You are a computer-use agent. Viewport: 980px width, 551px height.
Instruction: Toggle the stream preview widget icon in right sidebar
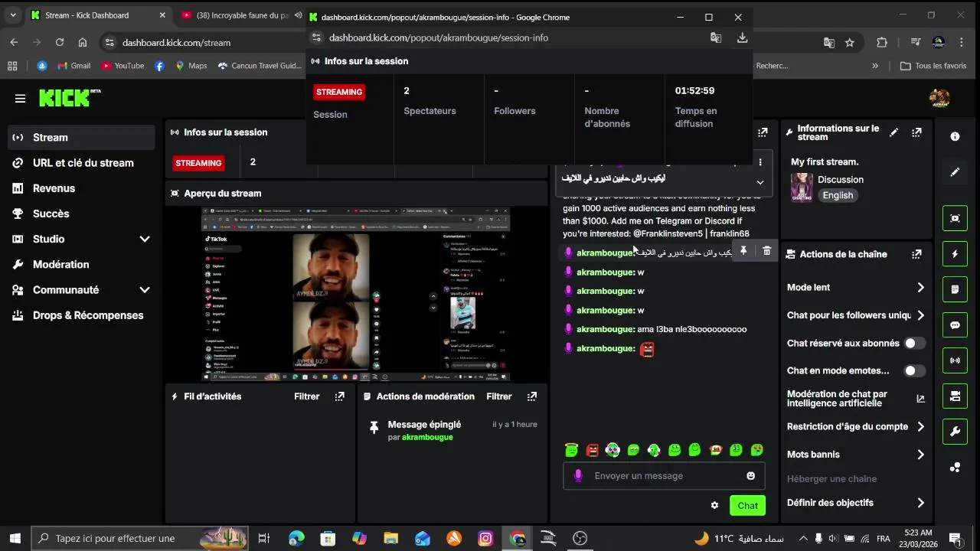pyautogui.click(x=955, y=218)
